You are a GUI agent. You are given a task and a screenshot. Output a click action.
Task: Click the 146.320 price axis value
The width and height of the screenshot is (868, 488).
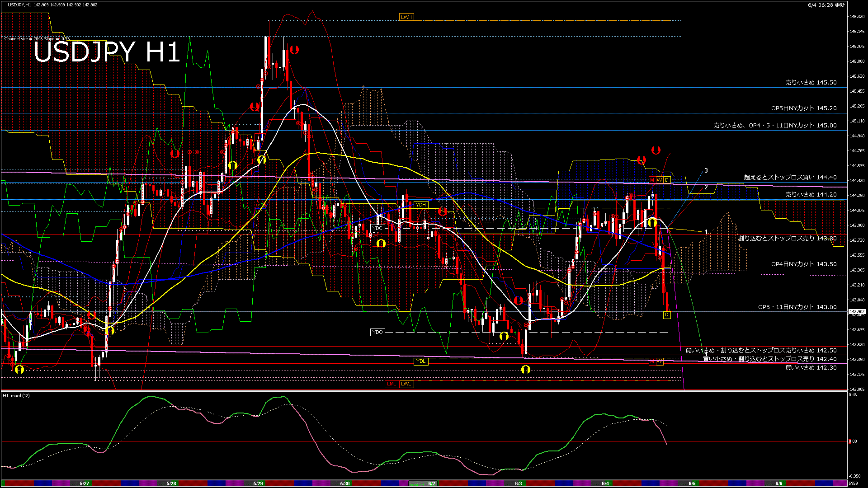[x=857, y=17]
